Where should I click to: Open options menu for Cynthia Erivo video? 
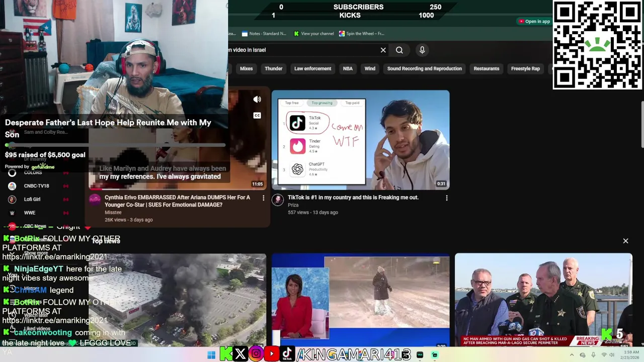pyautogui.click(x=263, y=198)
